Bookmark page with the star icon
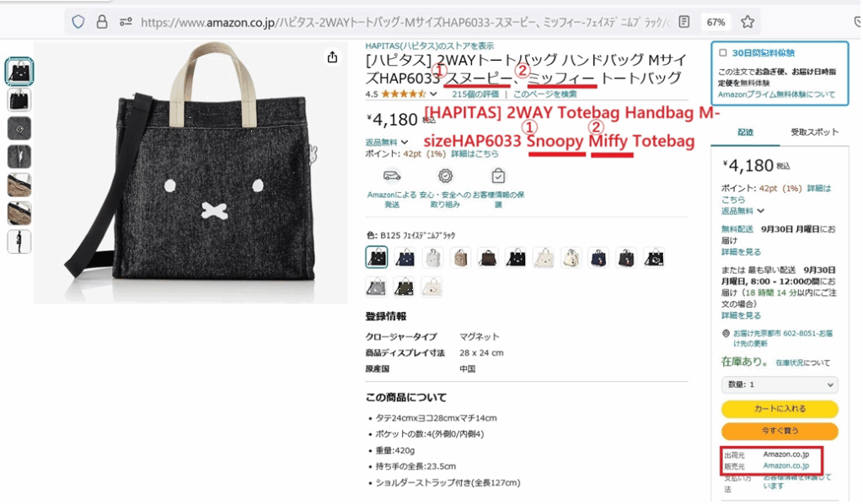The height and width of the screenshot is (504, 863). 748,22
